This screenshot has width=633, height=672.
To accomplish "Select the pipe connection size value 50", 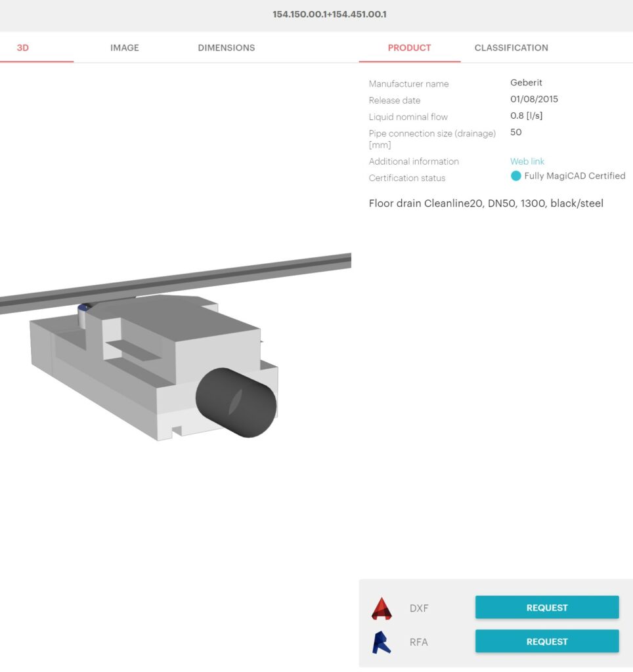I will coord(516,132).
